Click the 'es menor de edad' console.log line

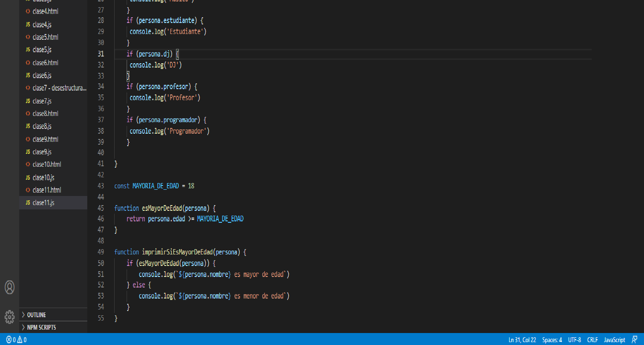[214, 296]
